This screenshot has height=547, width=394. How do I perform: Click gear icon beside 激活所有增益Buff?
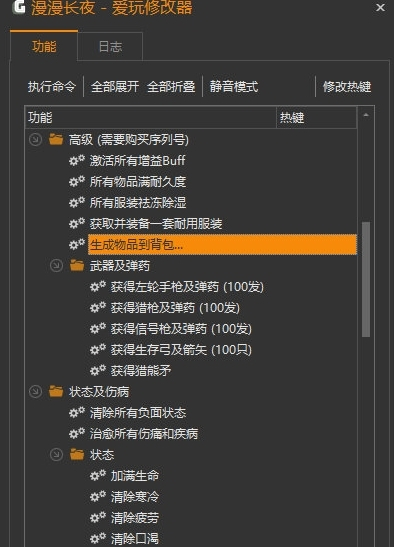point(77,160)
